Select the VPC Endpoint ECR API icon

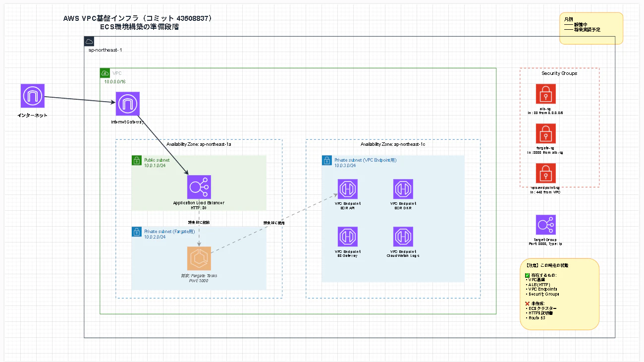click(x=347, y=189)
